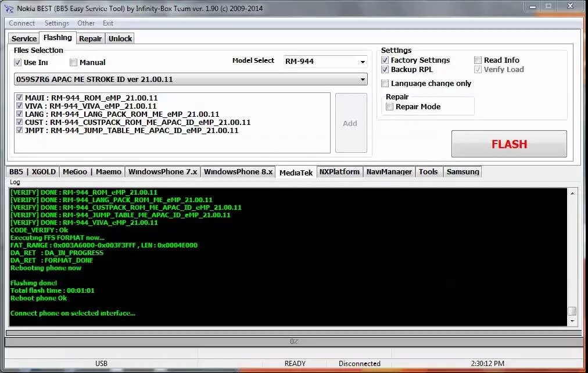
Task: Click the READY status bar entry
Action: pyautogui.click(x=295, y=363)
